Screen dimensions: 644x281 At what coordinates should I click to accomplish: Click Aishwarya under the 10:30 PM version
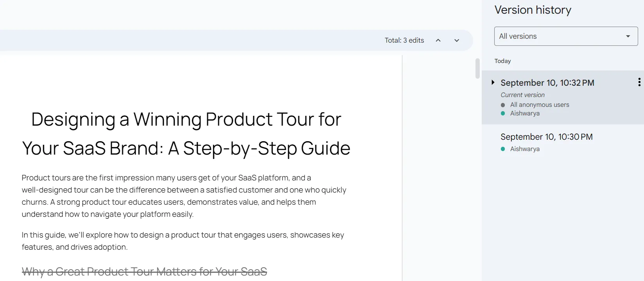click(525, 149)
